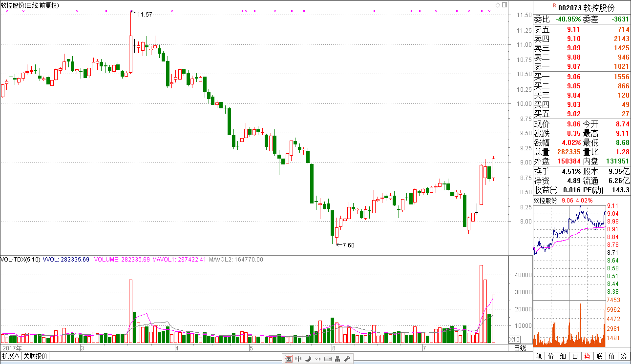Select the 细 tab
Image resolution: width=631 pixels, height=364 pixels.
tap(564, 356)
